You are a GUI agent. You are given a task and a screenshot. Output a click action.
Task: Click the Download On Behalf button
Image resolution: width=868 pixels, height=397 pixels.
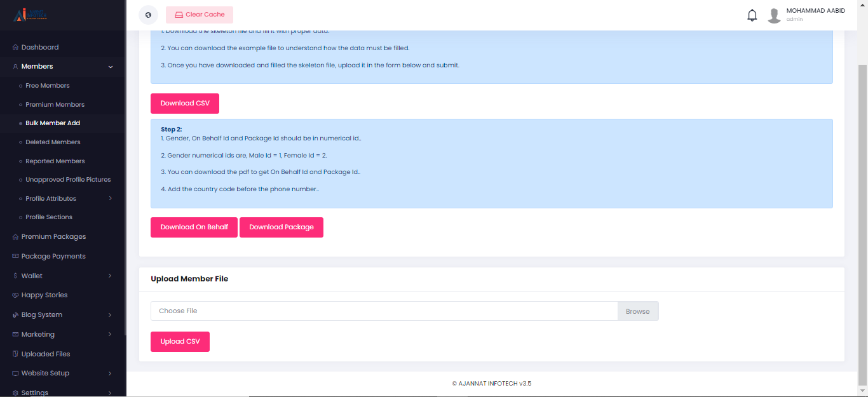(194, 227)
